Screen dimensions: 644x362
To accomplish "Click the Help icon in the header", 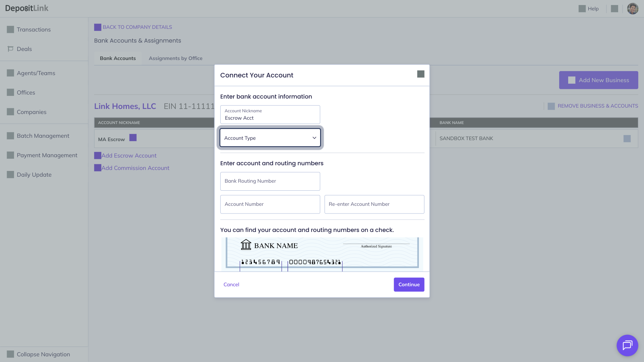I will coord(582,9).
